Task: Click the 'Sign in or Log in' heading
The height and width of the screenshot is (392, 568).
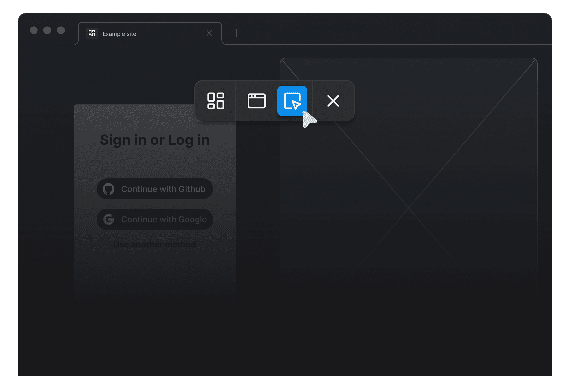Action: point(155,140)
